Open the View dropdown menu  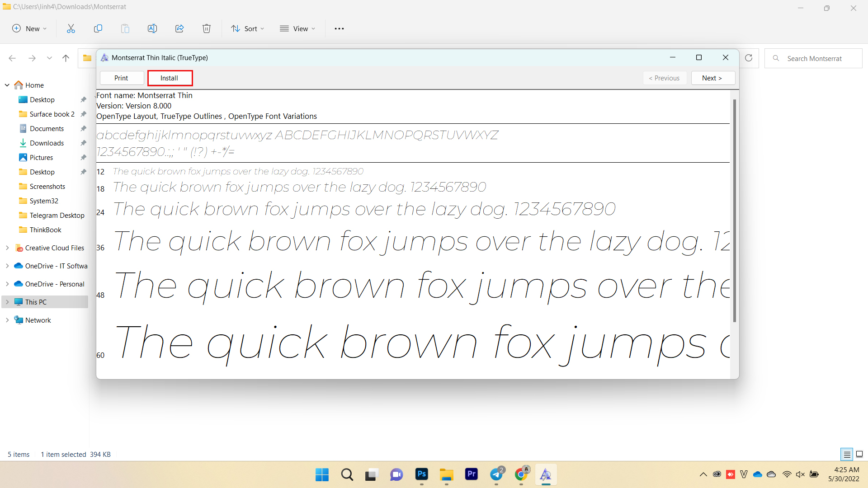point(299,28)
